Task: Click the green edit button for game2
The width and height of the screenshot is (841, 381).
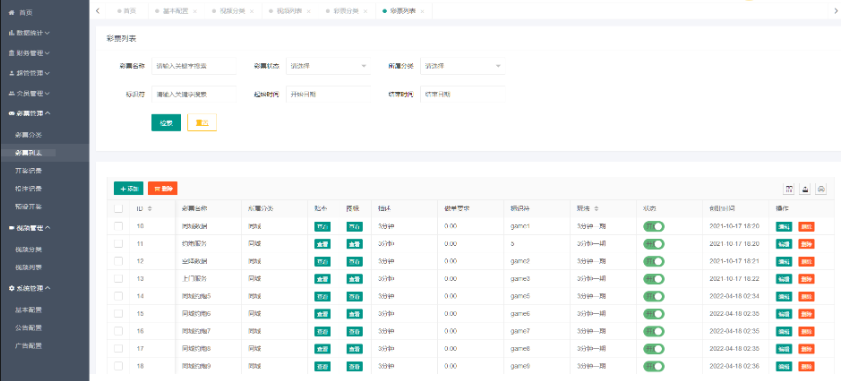Action: coord(784,261)
